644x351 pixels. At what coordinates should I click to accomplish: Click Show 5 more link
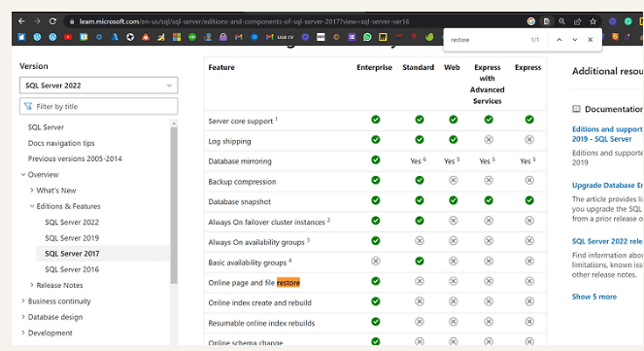click(594, 297)
